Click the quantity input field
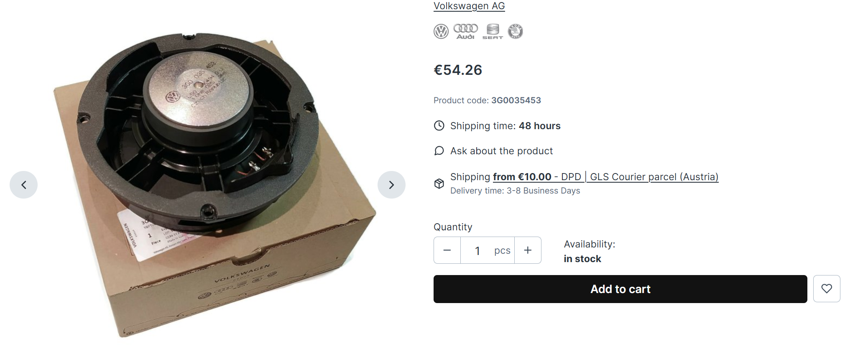The width and height of the screenshot is (868, 362). [487, 250]
